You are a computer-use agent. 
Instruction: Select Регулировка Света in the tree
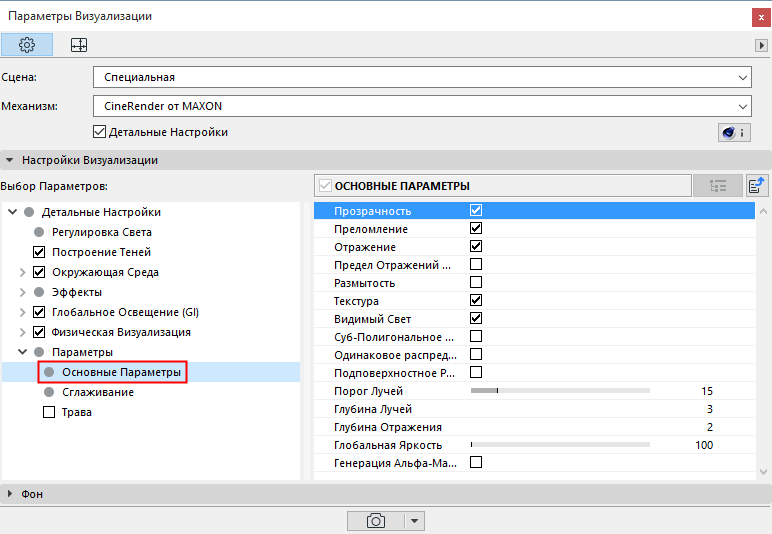coord(101,232)
